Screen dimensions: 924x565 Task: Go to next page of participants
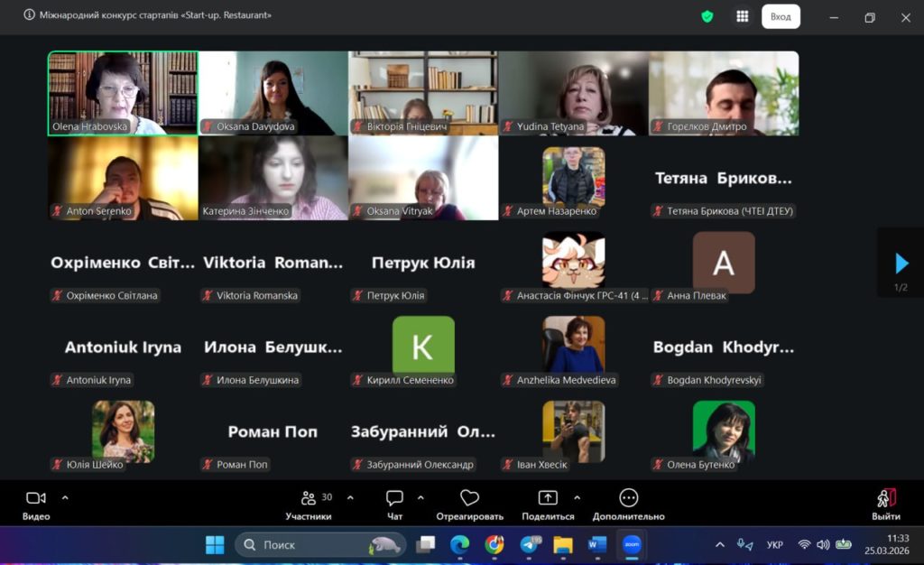[x=901, y=263]
